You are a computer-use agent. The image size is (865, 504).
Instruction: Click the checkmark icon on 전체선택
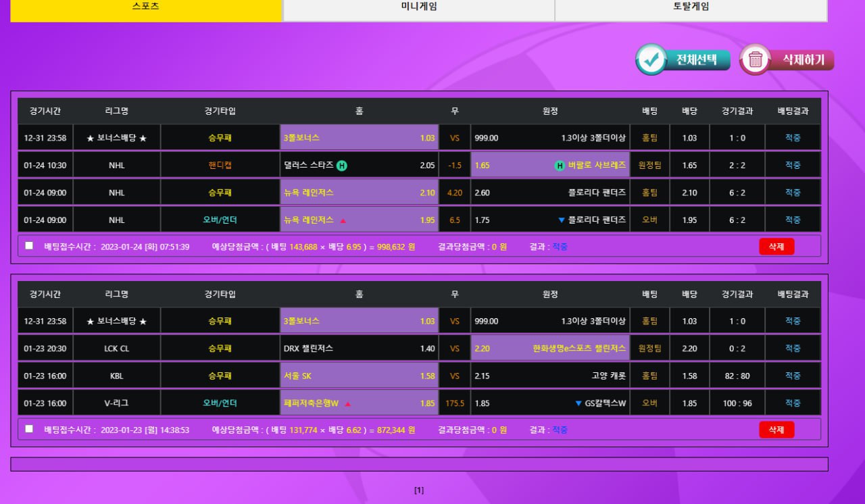click(x=651, y=59)
